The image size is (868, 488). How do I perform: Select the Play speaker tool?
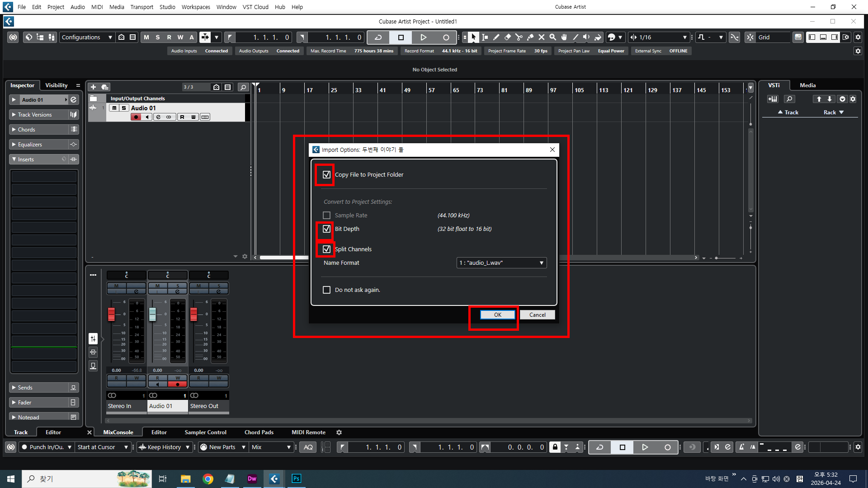[x=586, y=38]
